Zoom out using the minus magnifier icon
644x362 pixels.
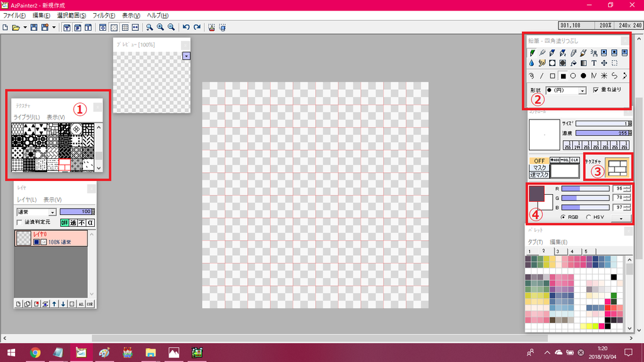171,28
